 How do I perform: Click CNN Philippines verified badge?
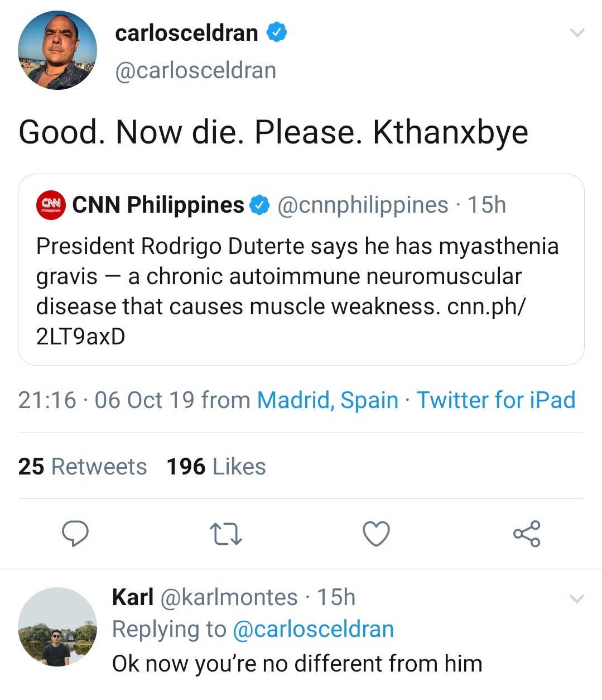259,205
